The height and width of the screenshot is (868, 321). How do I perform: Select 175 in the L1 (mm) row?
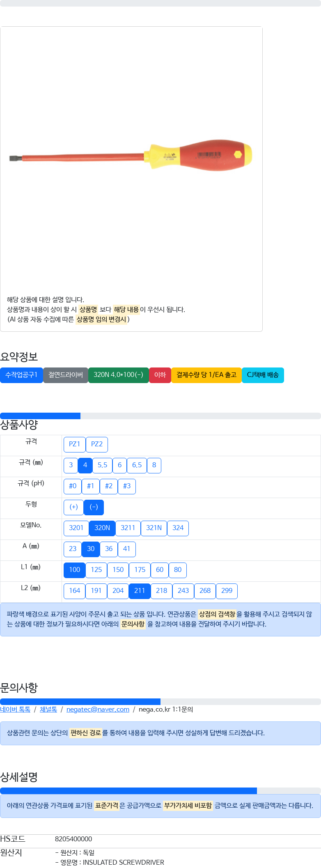point(140,570)
